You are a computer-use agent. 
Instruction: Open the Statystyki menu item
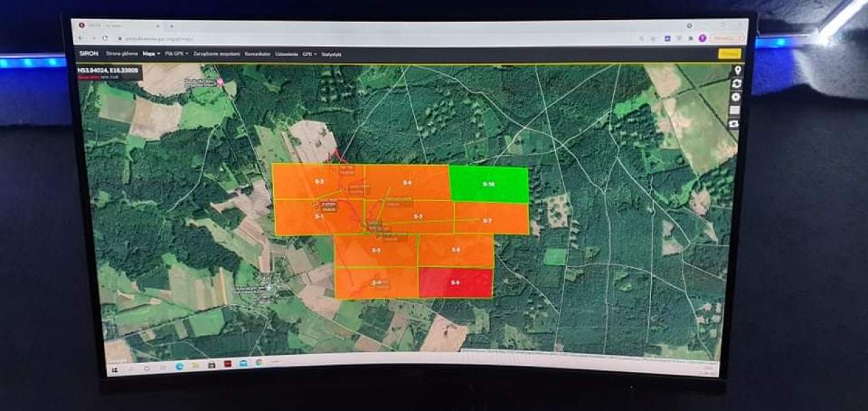(x=331, y=54)
